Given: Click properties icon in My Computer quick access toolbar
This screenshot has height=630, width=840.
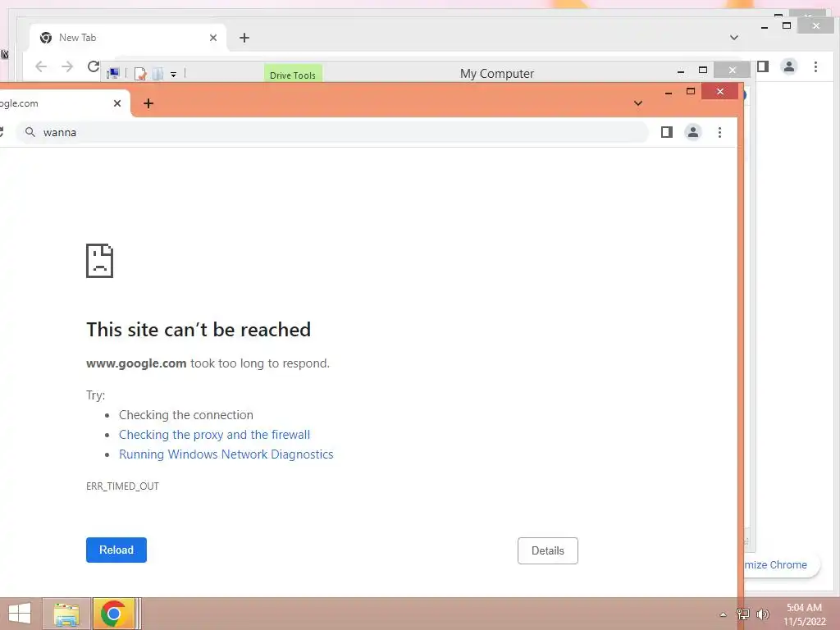Looking at the screenshot, I should tap(140, 73).
